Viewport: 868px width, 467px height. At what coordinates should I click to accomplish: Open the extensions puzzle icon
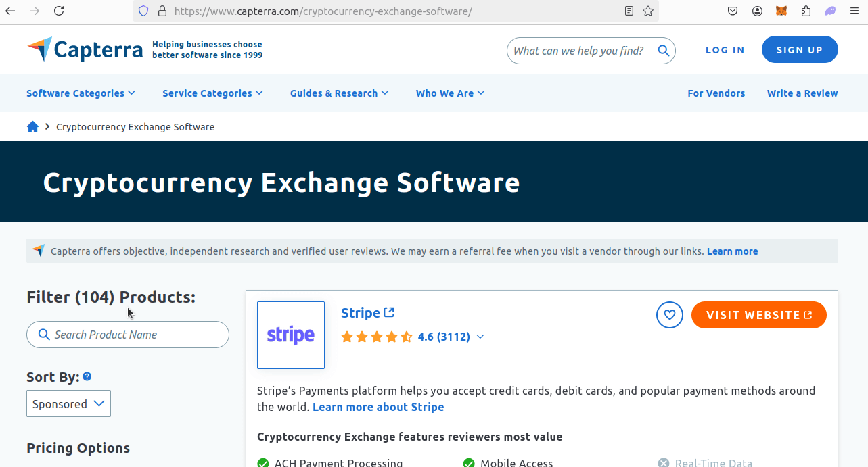click(x=806, y=11)
